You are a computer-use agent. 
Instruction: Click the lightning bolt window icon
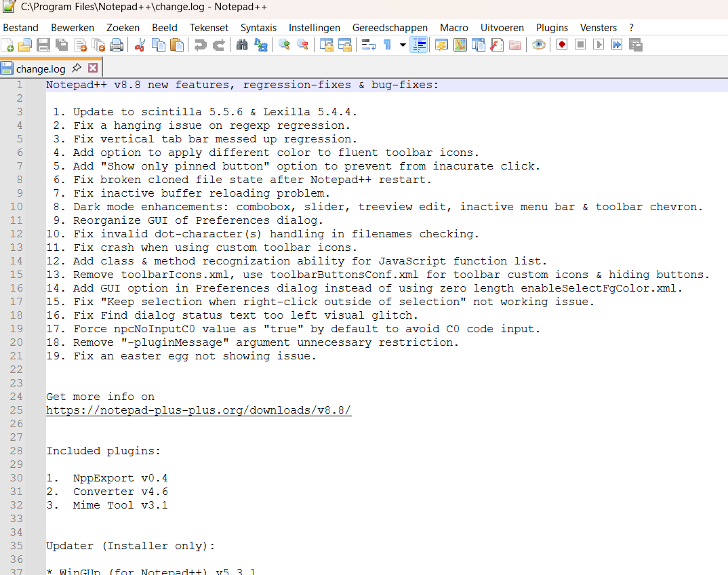click(441, 45)
